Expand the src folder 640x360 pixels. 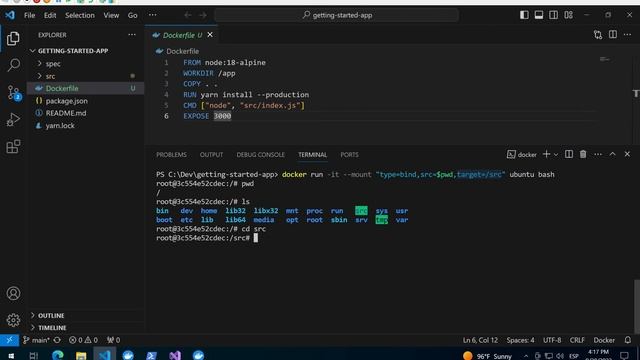[x=86, y=76]
